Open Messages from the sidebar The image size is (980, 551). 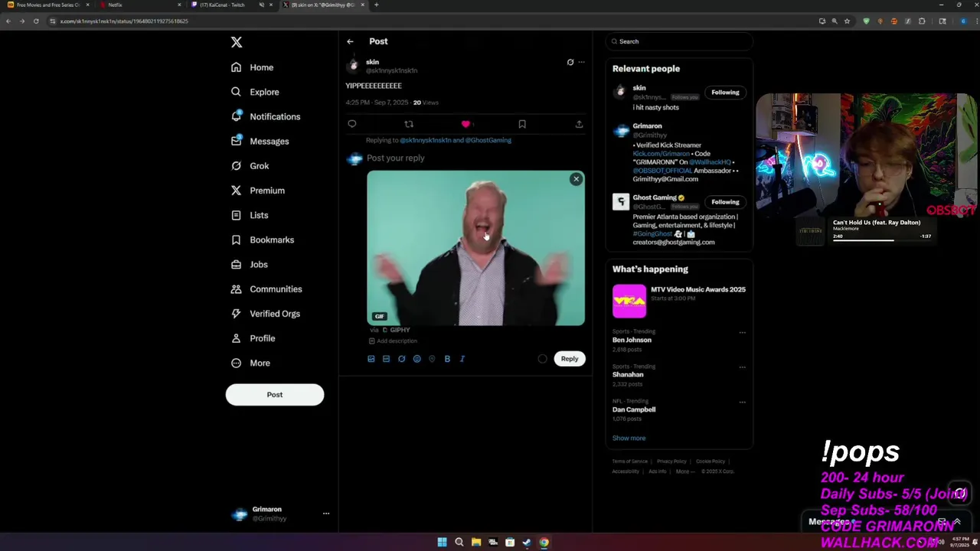(260, 141)
